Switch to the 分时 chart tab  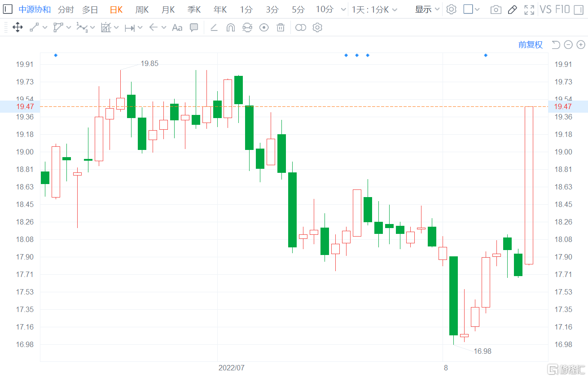(66, 9)
